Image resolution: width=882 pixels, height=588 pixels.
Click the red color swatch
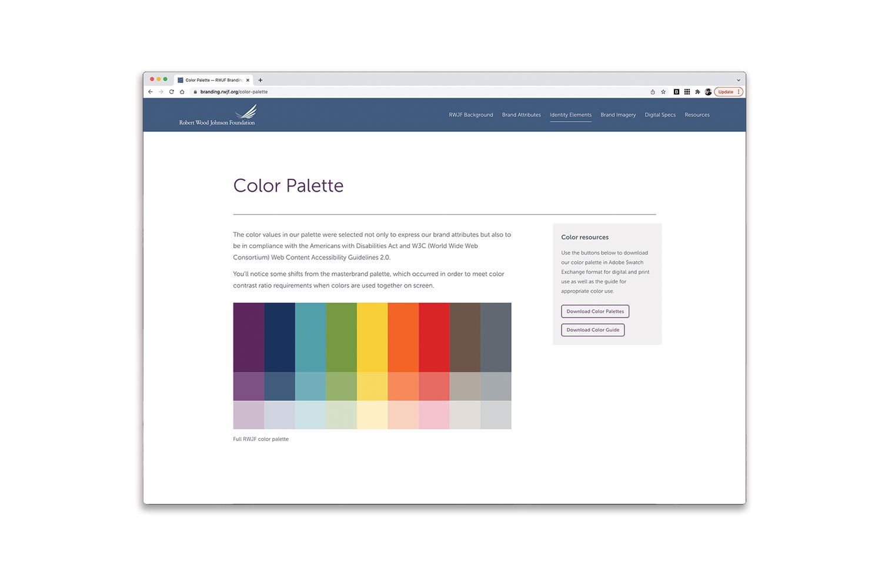[x=434, y=338]
